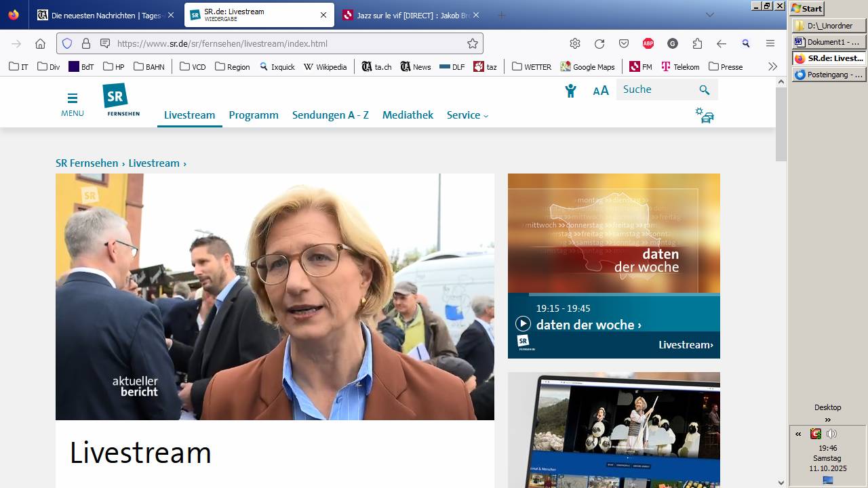
Task: Click the accessibility figure icon
Action: click(570, 91)
